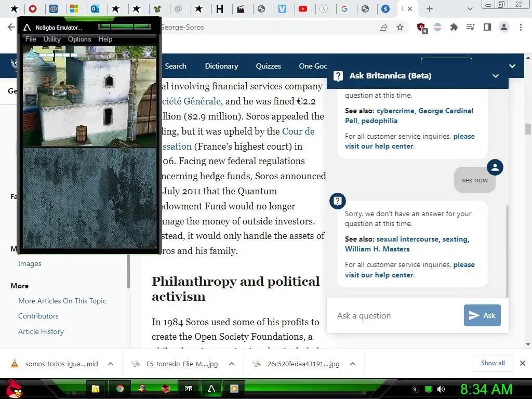Close the downloads bar
The height and width of the screenshot is (399, 532).
coord(523,363)
